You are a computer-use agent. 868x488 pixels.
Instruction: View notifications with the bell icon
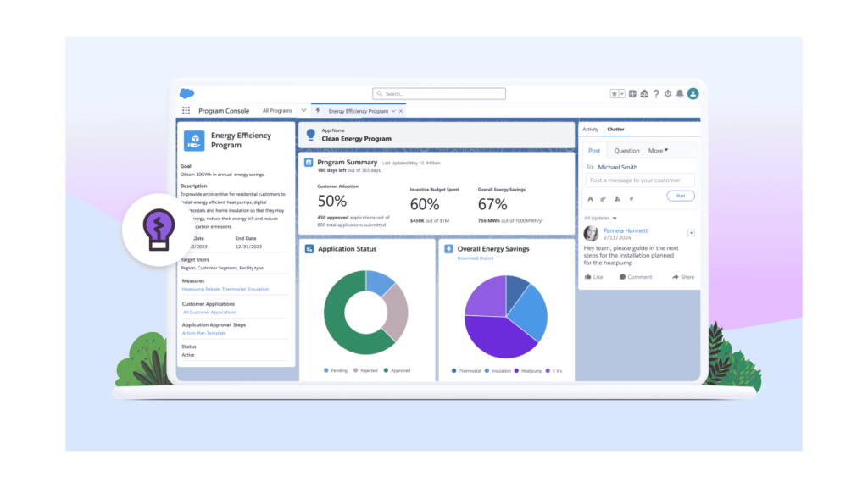[x=679, y=93]
